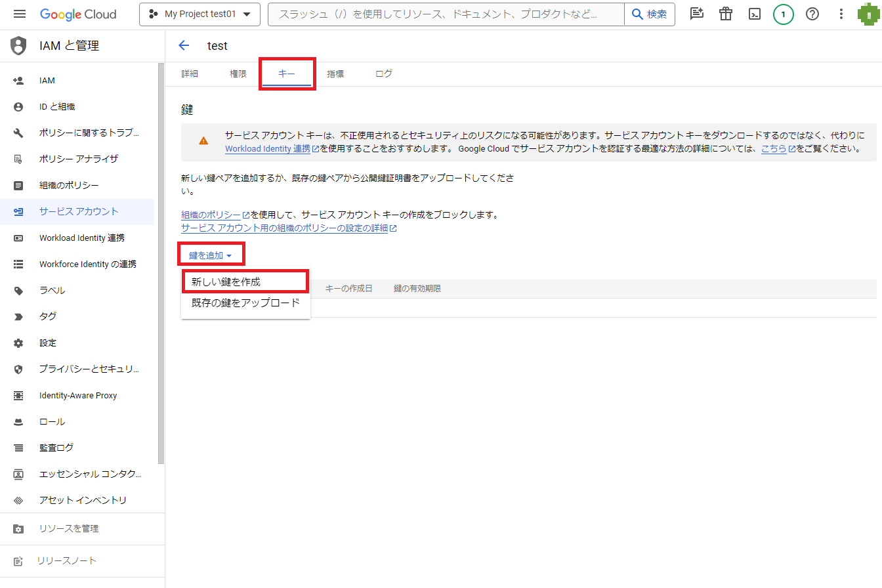Open Cloud Shell terminal icon
This screenshot has width=882, height=588.
pyautogui.click(x=755, y=14)
